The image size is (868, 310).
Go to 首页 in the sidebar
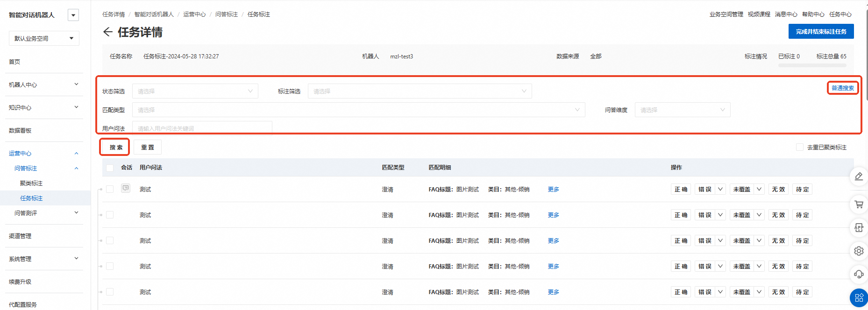pyautogui.click(x=14, y=62)
